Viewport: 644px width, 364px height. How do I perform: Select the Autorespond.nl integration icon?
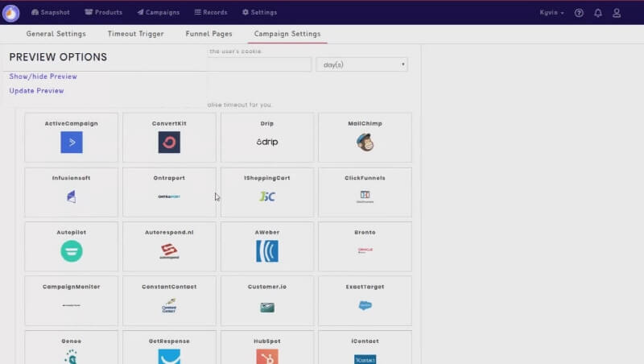click(x=169, y=251)
